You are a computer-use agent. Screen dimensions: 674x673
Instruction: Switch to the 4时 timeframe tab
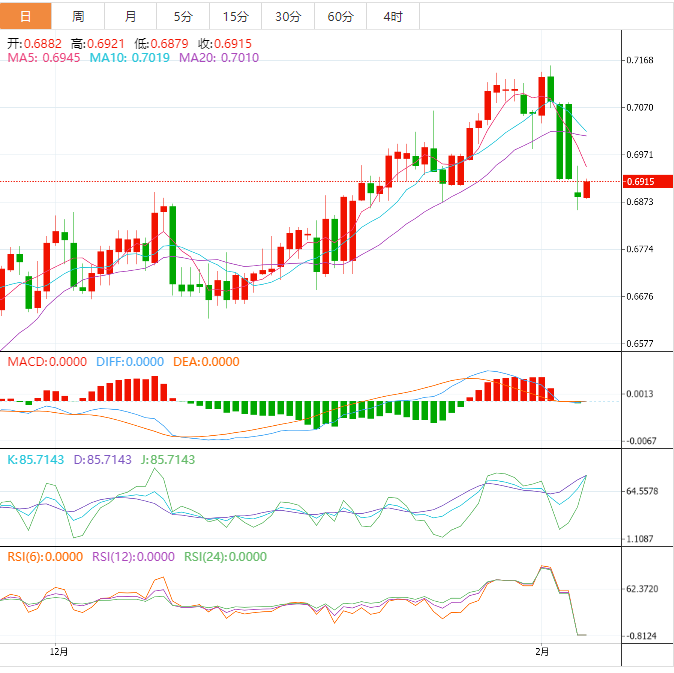(393, 16)
